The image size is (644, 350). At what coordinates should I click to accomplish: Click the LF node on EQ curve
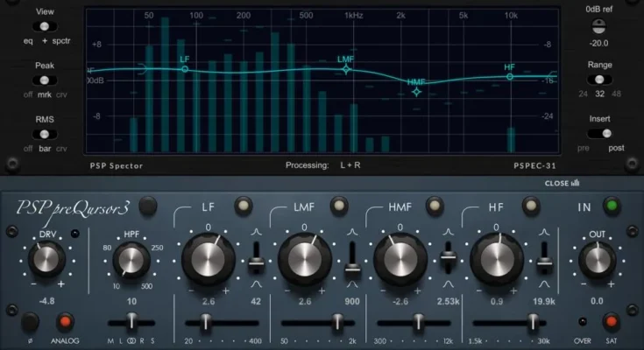(185, 69)
